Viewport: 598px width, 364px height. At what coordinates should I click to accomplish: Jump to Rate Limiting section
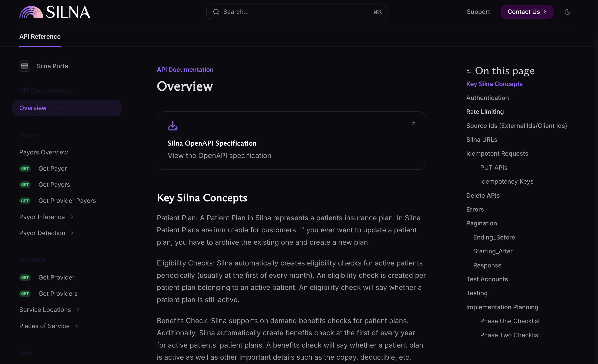[x=485, y=112]
